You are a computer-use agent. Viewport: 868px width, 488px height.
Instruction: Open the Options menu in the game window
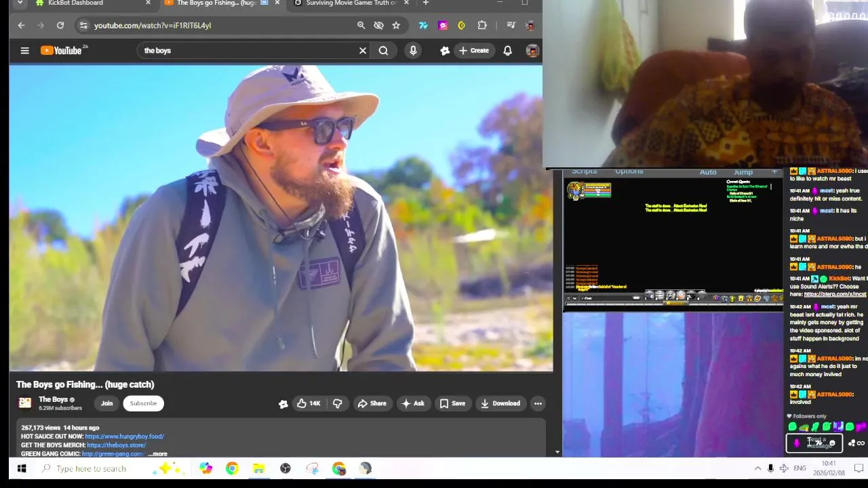[629, 171]
